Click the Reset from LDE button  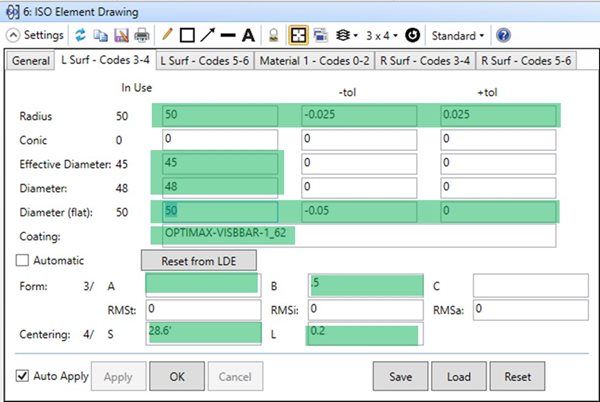pos(198,260)
